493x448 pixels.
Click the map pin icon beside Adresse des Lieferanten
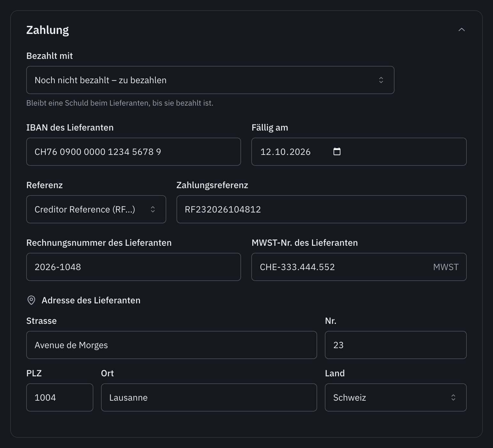pos(31,300)
